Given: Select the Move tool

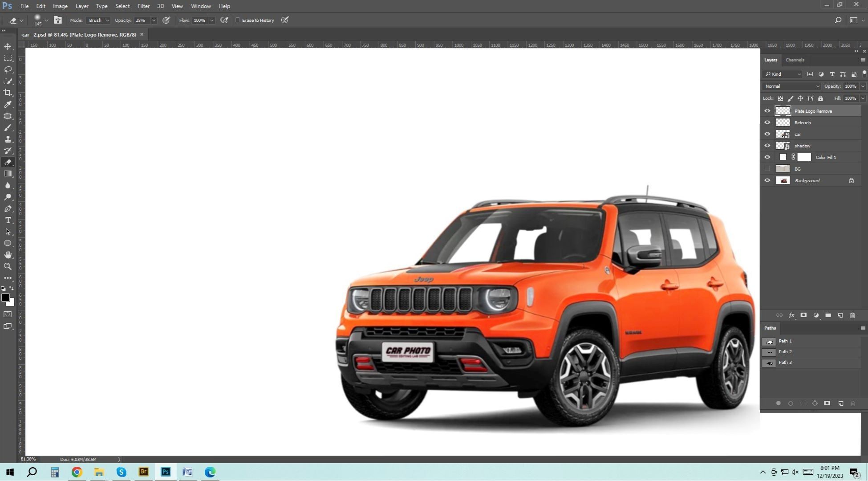Looking at the screenshot, I should [x=8, y=47].
